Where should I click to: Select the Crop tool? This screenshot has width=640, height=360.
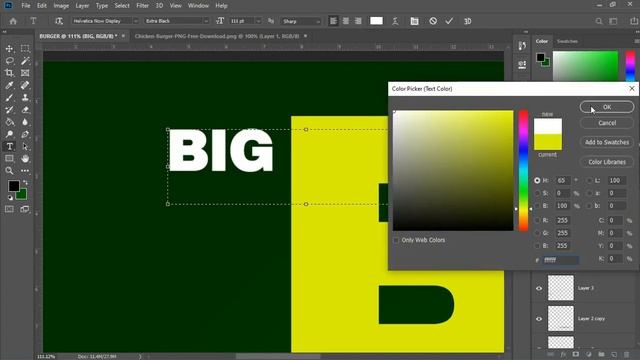(9, 73)
